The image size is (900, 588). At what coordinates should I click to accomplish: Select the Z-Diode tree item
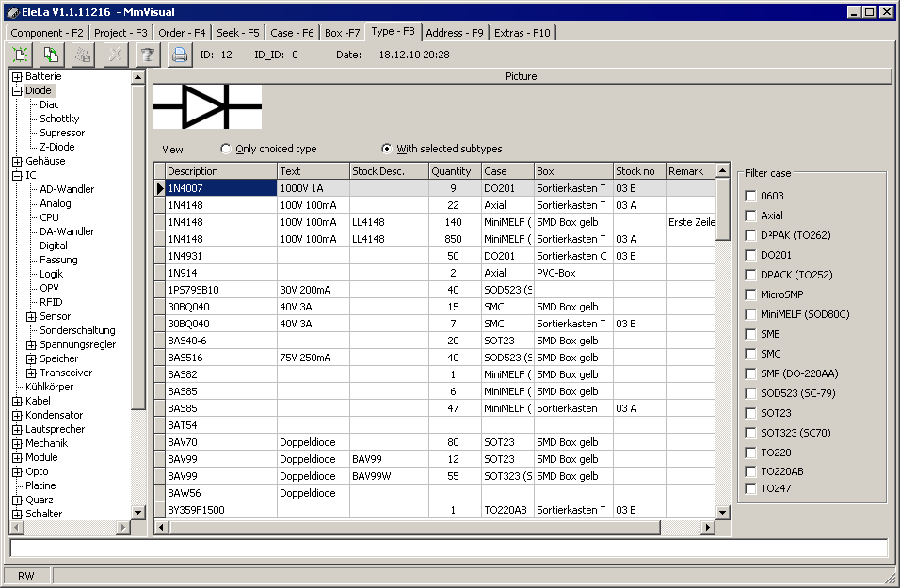(56, 147)
